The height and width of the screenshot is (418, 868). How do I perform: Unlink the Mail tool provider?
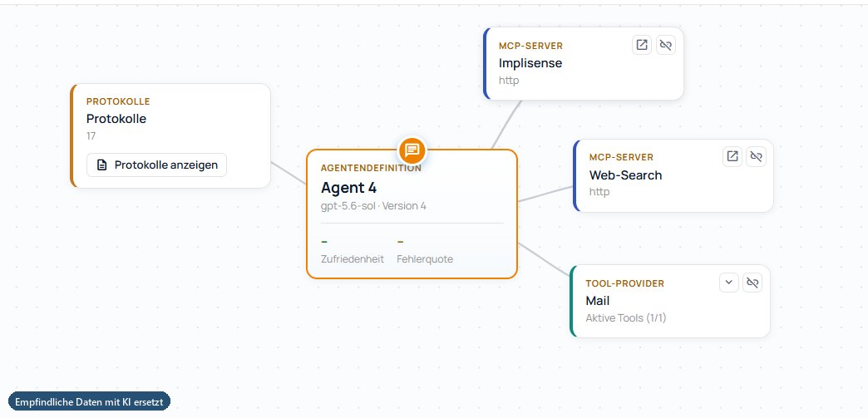pyautogui.click(x=752, y=283)
